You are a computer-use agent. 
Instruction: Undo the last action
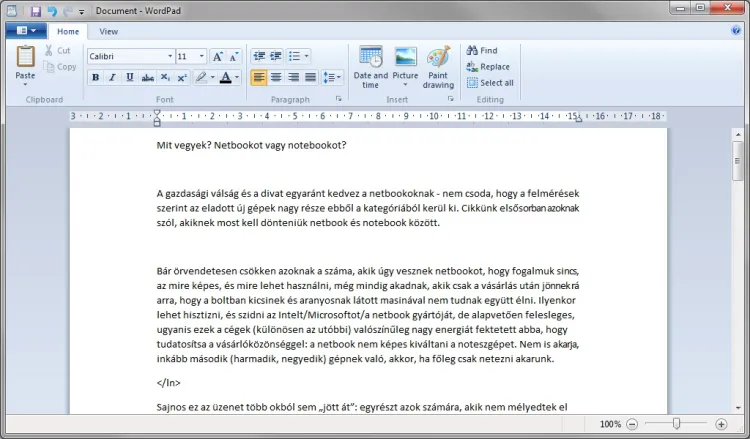(52, 11)
